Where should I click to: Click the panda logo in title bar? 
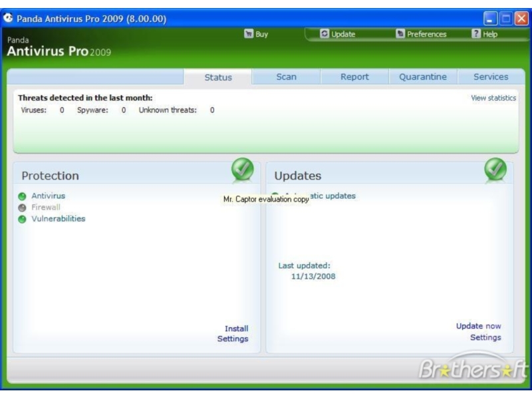coord(8,18)
